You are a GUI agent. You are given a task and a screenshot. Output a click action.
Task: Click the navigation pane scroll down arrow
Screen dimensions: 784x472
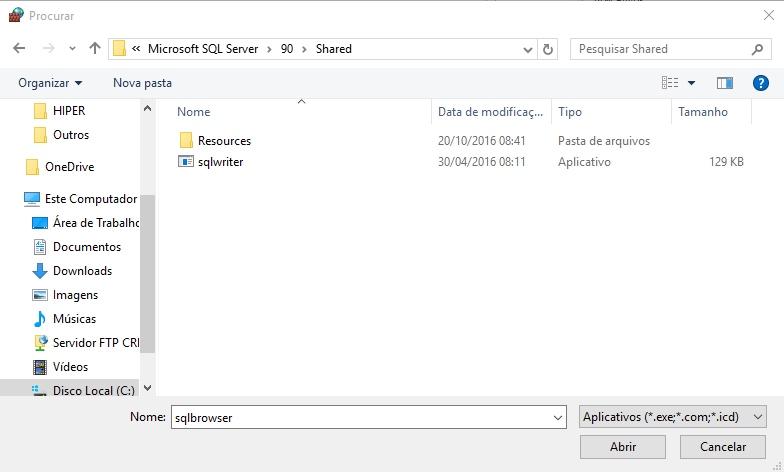[x=148, y=387]
